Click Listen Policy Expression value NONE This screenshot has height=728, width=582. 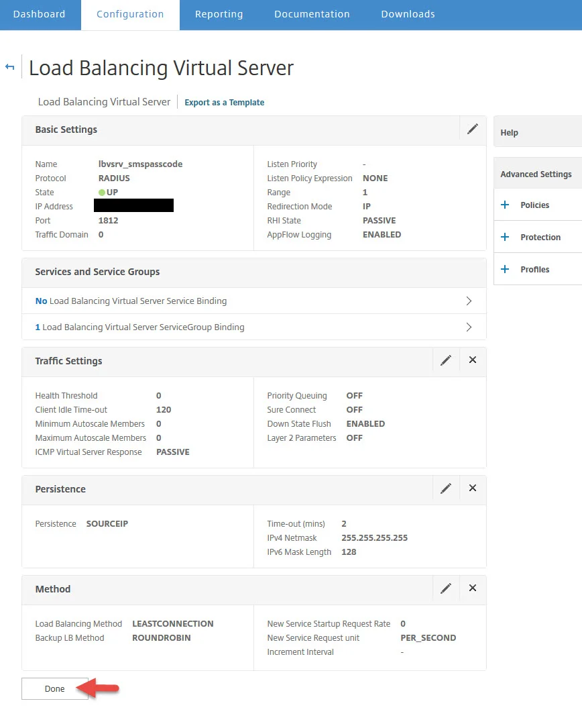point(375,178)
